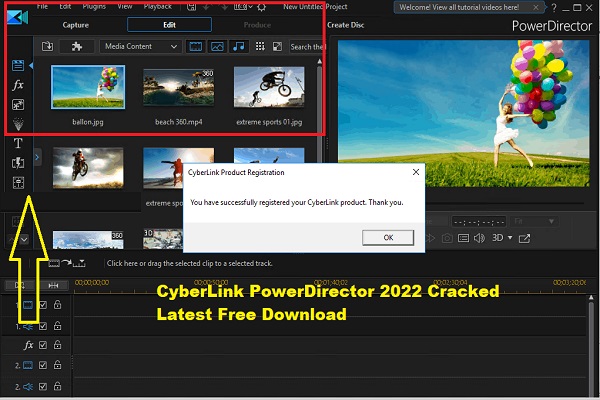The image size is (600, 400).
Task: Lock video track 1
Action: (57, 305)
